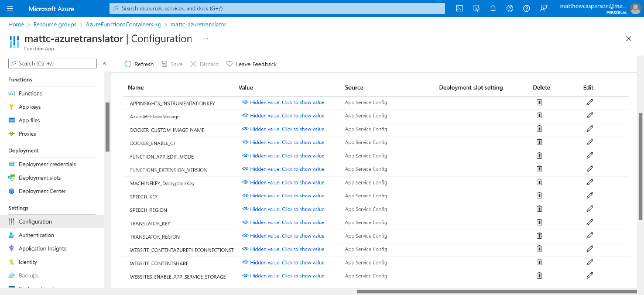Click the account avatar picture
Viewport: 644px width, 295px height.
coord(635,8)
